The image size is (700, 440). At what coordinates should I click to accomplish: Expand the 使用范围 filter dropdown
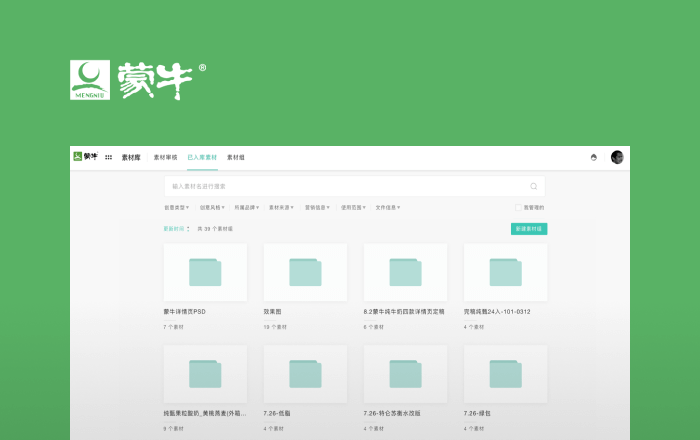354,208
